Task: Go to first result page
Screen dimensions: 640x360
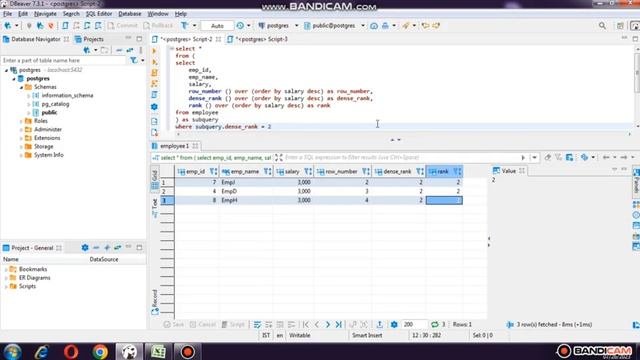Action: [x=306, y=325]
